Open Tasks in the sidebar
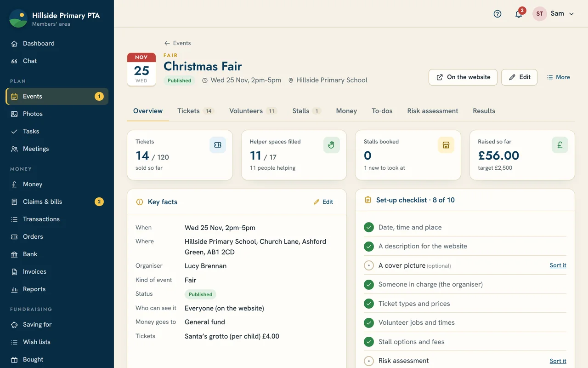This screenshot has width=588, height=368. coord(57,131)
